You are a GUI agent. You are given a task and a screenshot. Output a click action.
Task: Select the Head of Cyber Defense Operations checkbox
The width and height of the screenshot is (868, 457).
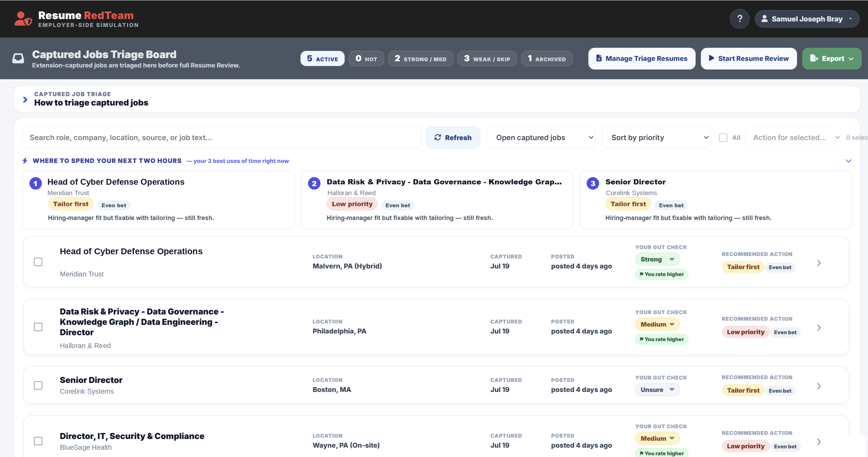click(38, 262)
